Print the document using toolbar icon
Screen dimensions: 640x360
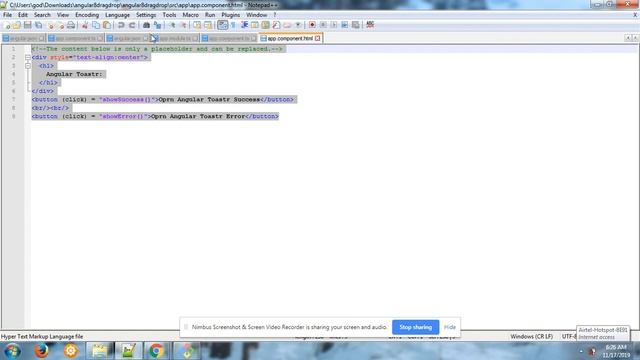pyautogui.click(x=71, y=25)
